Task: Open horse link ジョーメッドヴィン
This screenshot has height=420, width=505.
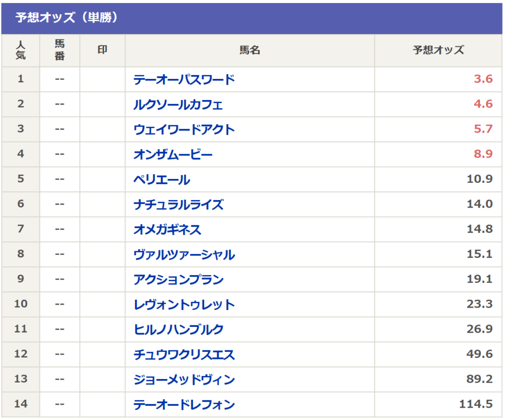Action: [x=184, y=380]
